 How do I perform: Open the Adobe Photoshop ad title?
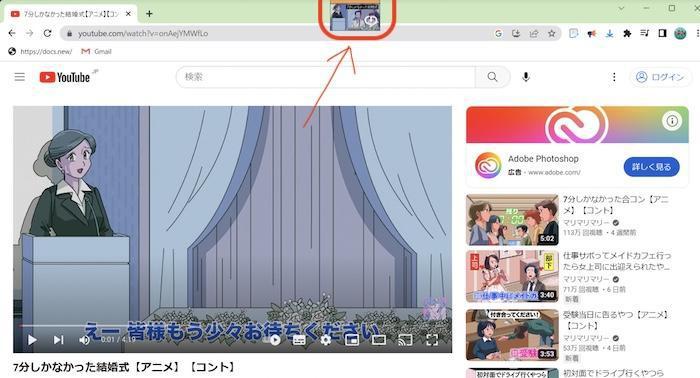click(543, 158)
